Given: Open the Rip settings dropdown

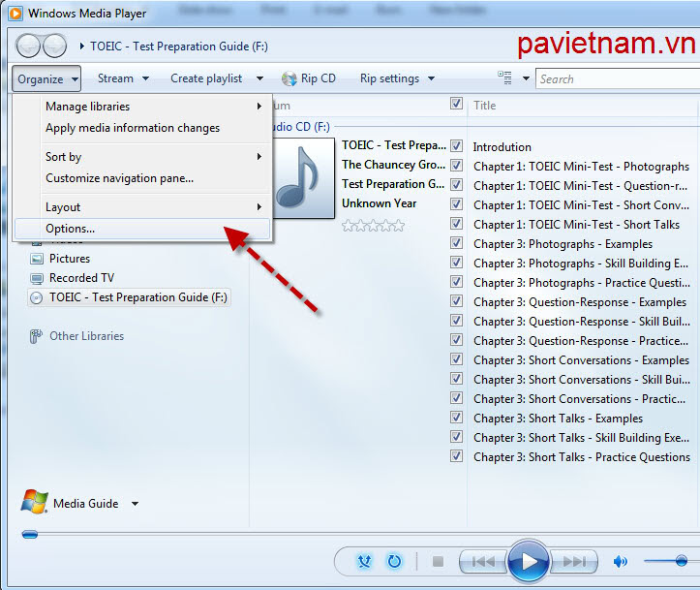Looking at the screenshot, I should pyautogui.click(x=397, y=78).
